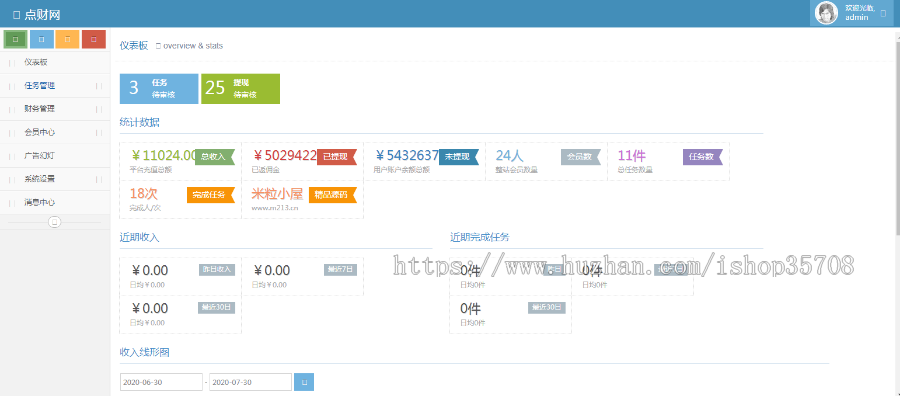
Task: Click the start date field 2020-06-30
Action: click(161, 382)
